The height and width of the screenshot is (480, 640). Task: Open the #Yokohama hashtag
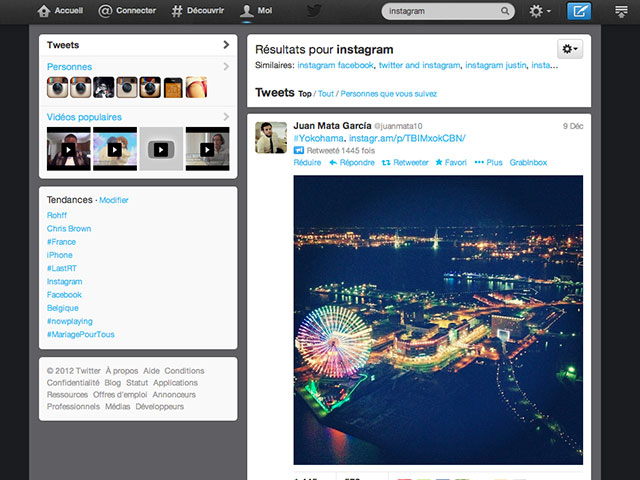pos(318,138)
